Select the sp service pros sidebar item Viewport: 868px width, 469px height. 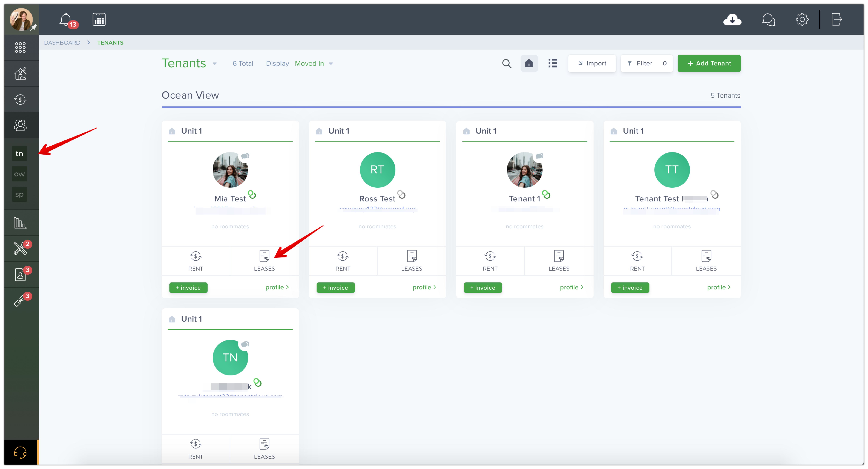pyautogui.click(x=20, y=194)
